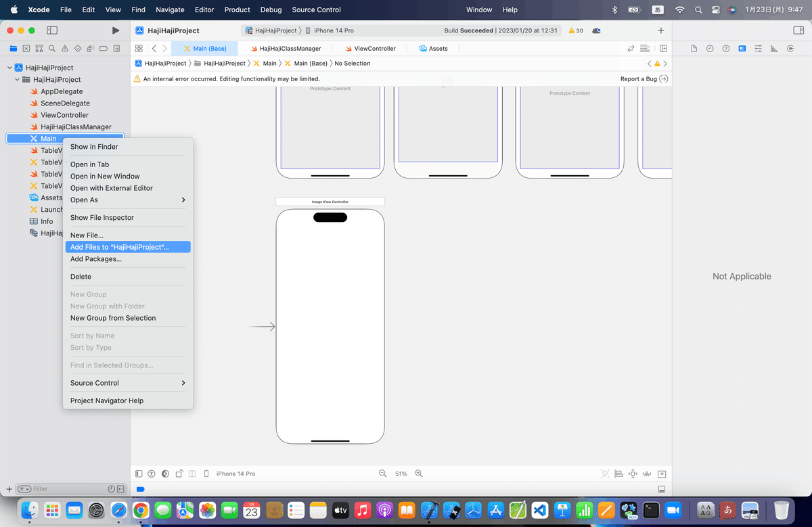Open the Connections inspector
This screenshot has height=527, width=812.
[790, 49]
